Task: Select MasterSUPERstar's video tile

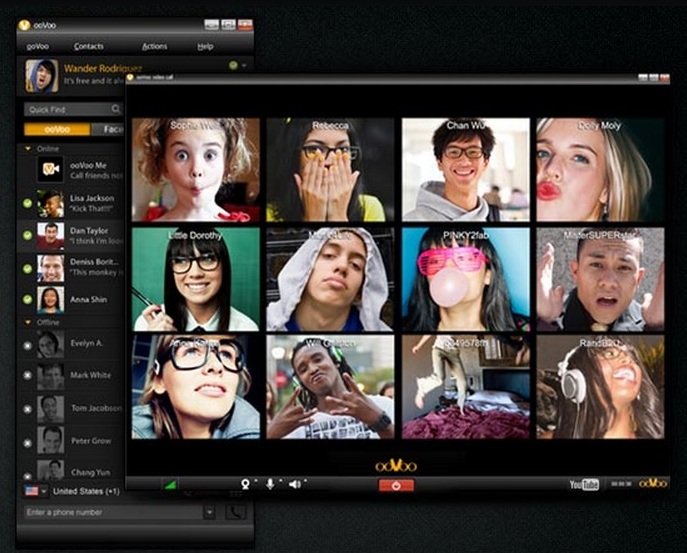Action: [600, 279]
